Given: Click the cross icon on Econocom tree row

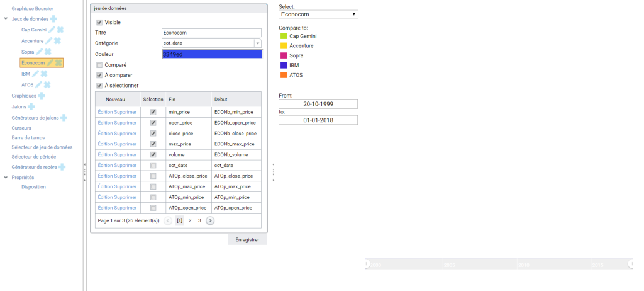Looking at the screenshot, I should [58, 63].
